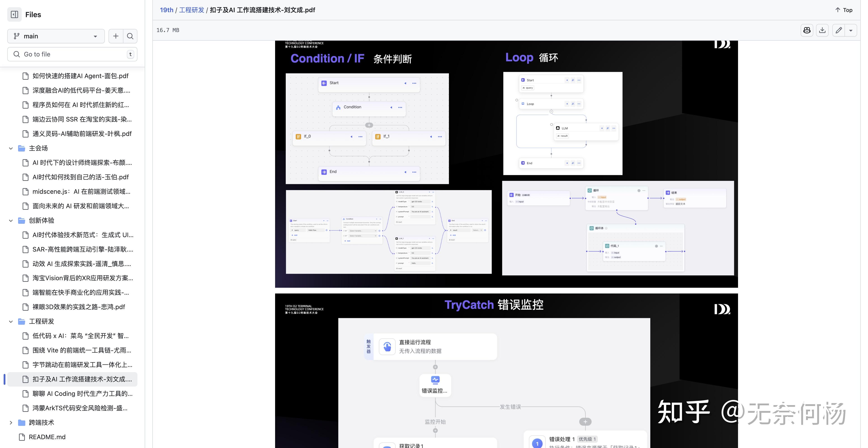Viewport: 868px width, 448px height.
Task: Collapse the Files sidebar panel
Action: click(14, 14)
